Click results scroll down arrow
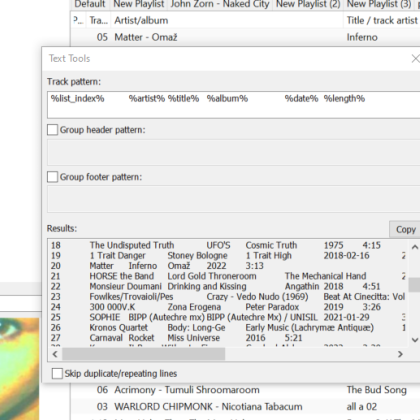Viewport: 420px width, 420px height. pyautogui.click(x=415, y=340)
